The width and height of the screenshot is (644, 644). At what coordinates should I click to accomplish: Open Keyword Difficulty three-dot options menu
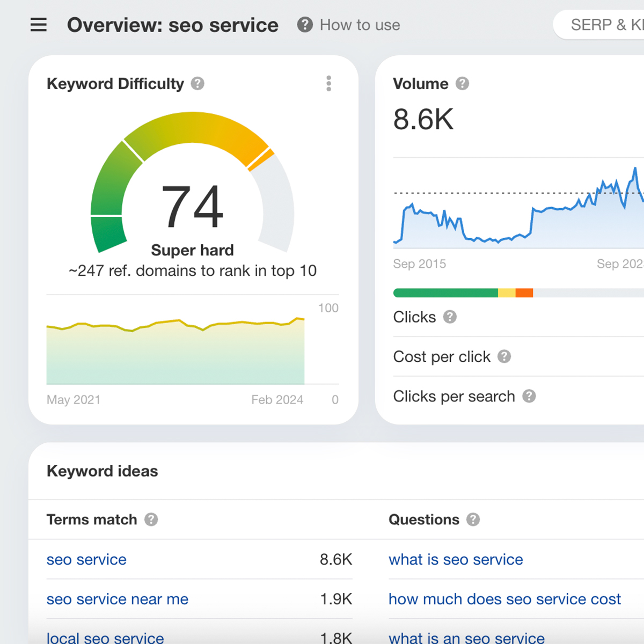[x=328, y=84]
